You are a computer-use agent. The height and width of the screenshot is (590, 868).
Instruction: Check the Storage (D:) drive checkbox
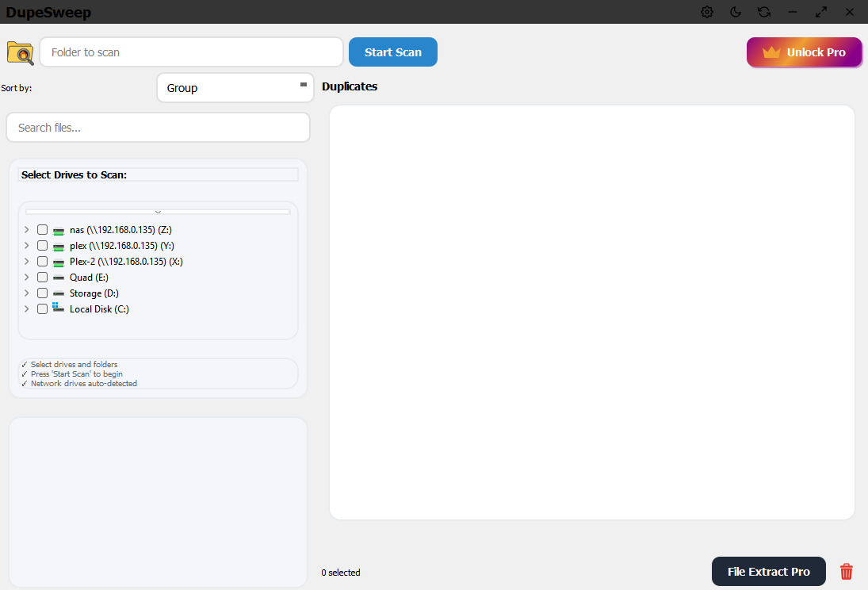pos(42,293)
